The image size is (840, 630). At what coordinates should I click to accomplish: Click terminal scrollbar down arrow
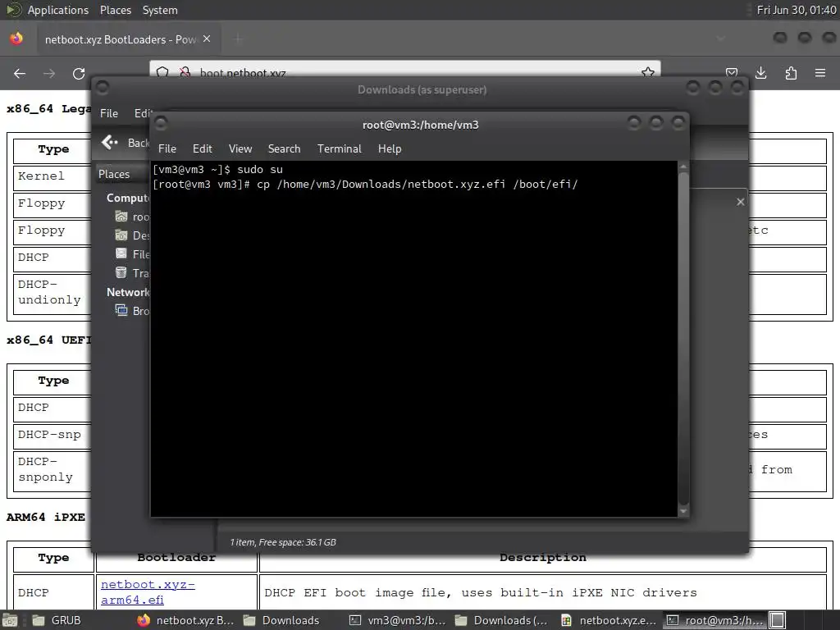[683, 511]
